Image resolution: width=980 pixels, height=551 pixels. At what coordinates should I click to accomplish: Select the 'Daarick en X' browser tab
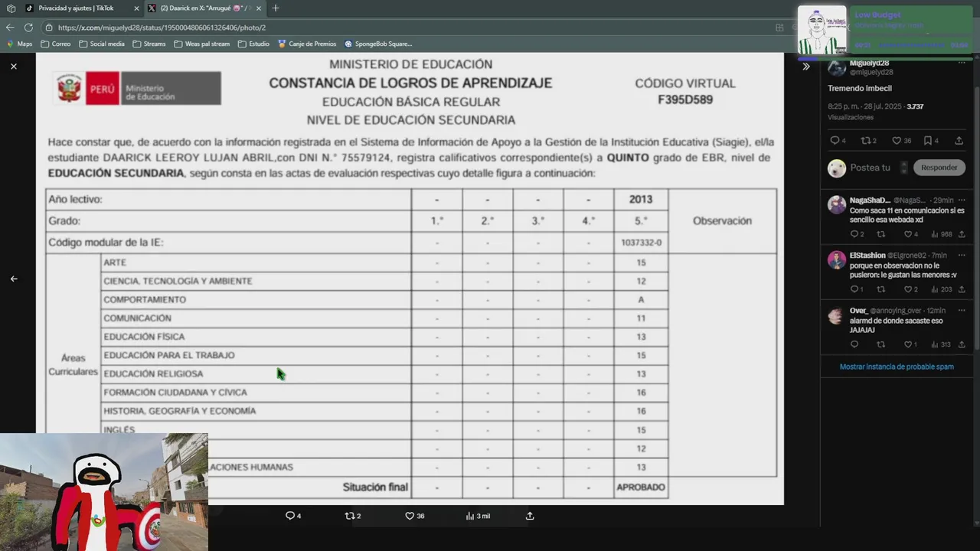tap(204, 8)
